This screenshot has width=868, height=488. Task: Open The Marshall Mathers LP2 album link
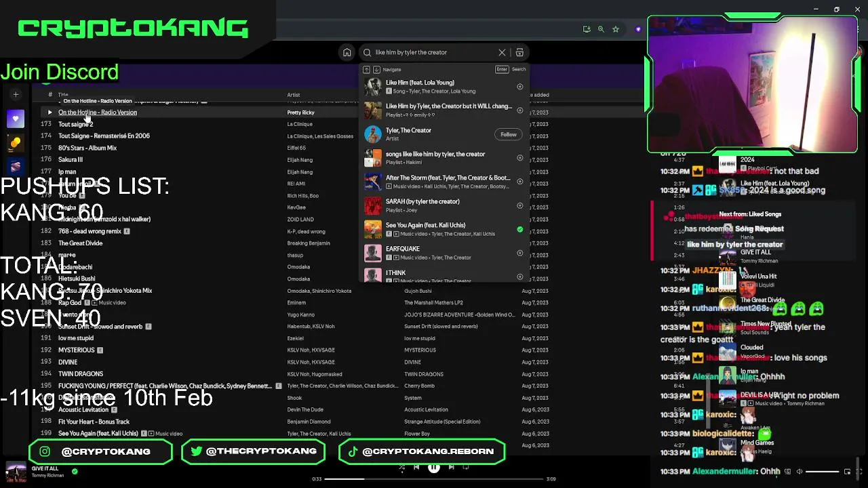[x=434, y=303]
